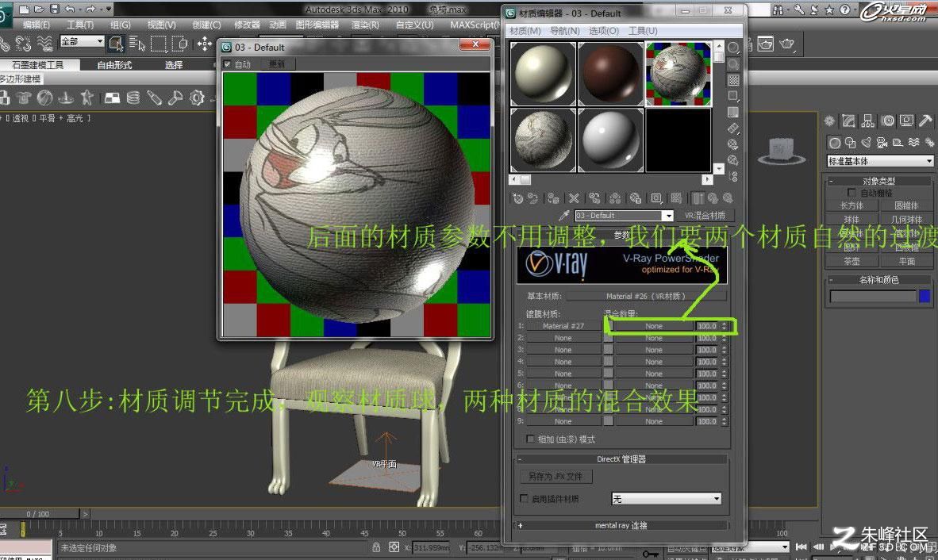Toggle the coat 3 enable checkbox
The width and height of the screenshot is (938, 560).
pos(609,350)
